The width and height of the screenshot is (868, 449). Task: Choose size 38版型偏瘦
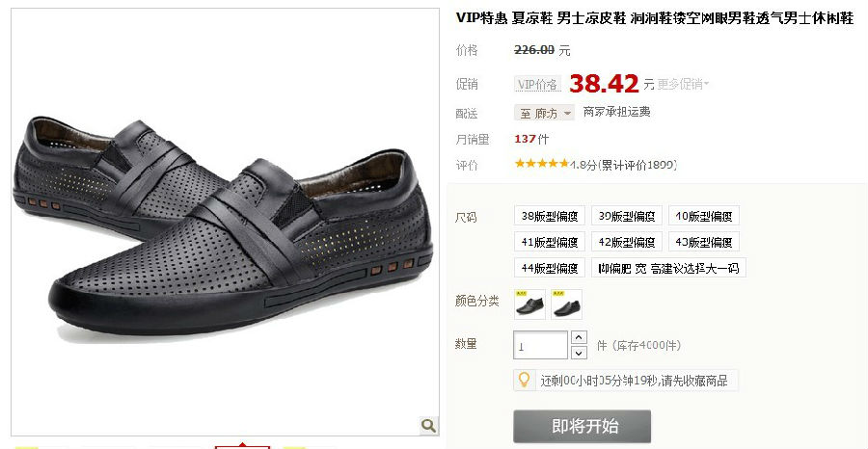coord(549,216)
